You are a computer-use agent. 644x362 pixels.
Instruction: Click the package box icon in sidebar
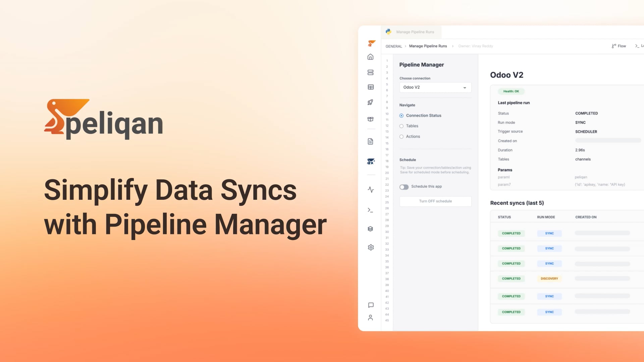370,119
